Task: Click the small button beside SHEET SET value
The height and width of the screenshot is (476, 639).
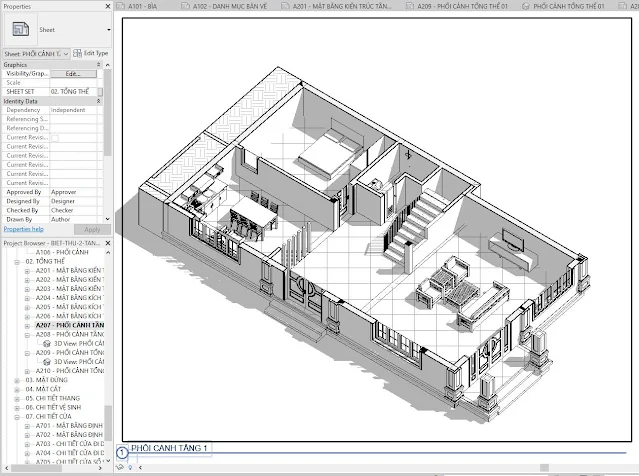Action: tap(100, 92)
